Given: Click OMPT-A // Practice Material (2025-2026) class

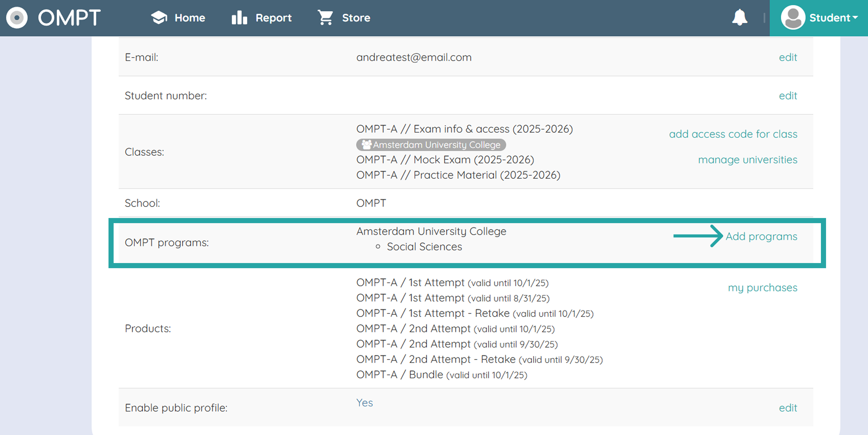Looking at the screenshot, I should click(x=458, y=175).
